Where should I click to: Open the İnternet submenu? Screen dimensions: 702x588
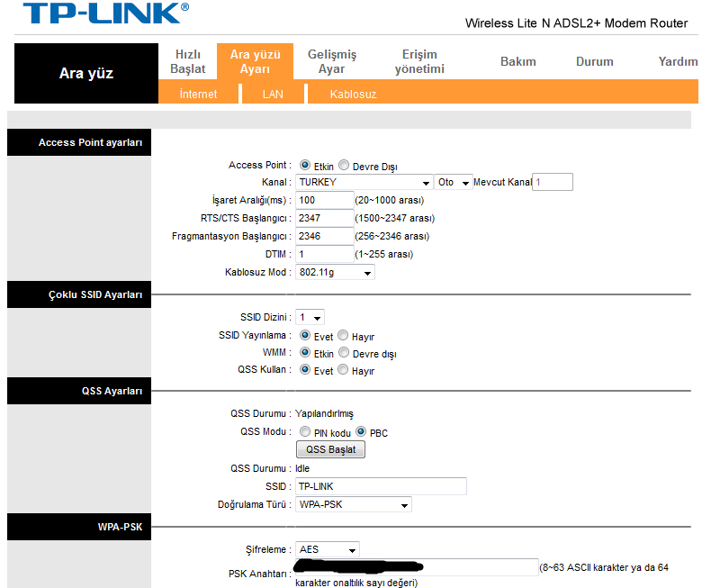pyautogui.click(x=198, y=94)
